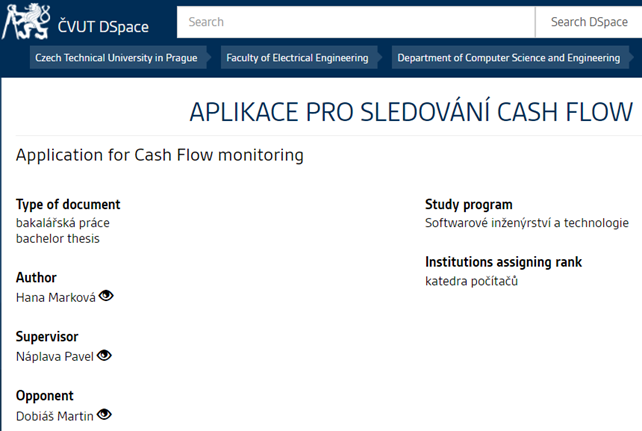Click the Study program heading

pyautogui.click(x=468, y=204)
